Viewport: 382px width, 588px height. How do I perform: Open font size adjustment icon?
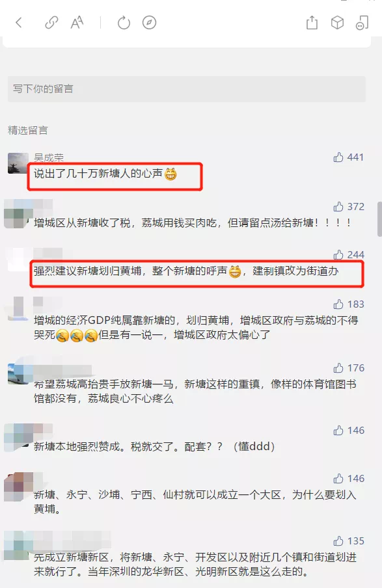[x=77, y=23]
